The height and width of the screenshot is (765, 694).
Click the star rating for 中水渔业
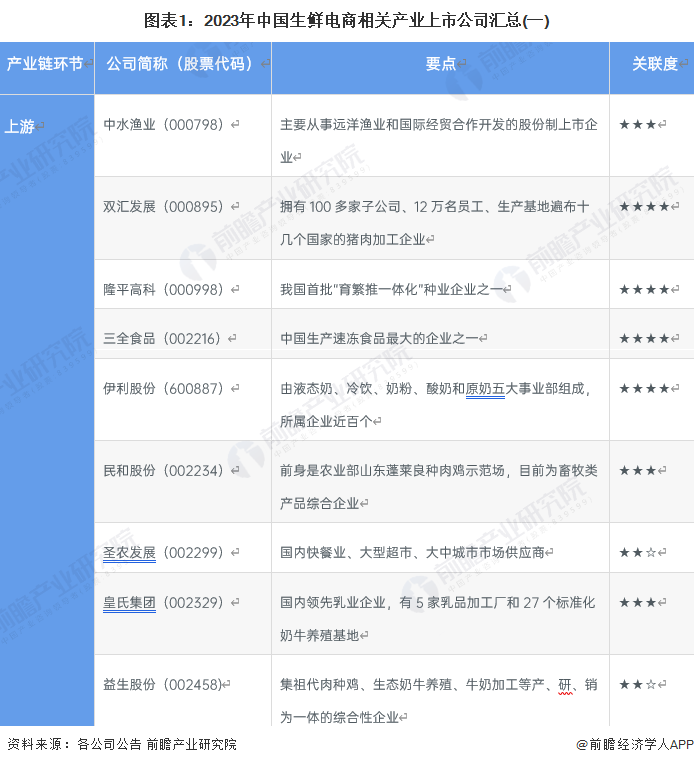point(638,125)
